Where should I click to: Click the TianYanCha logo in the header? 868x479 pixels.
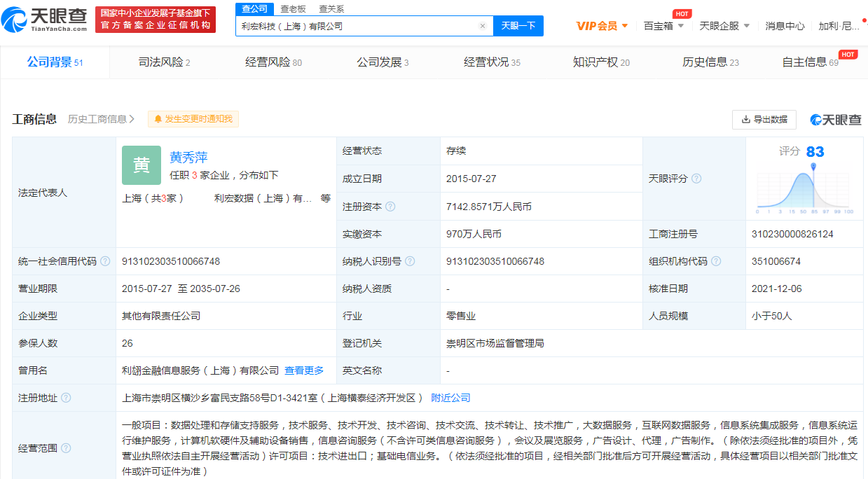(45, 20)
